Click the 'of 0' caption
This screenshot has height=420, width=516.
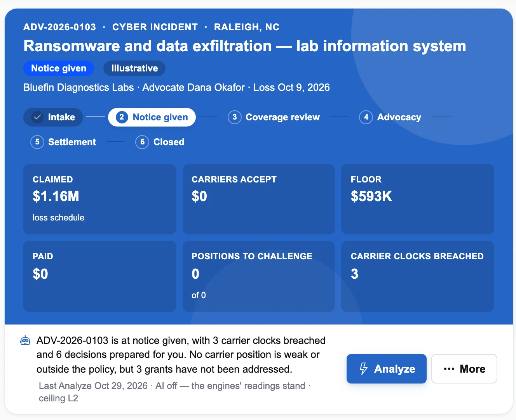click(199, 295)
